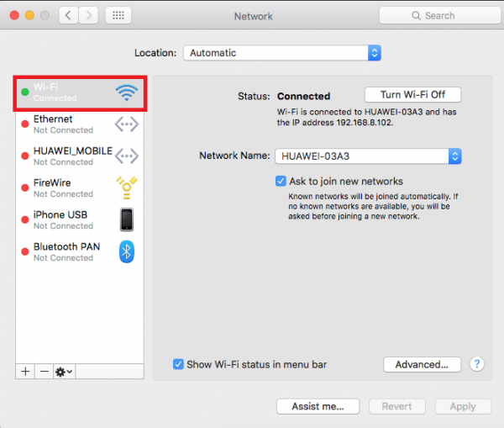The height and width of the screenshot is (428, 504).
Task: Open the gear action menu
Action: 64,372
